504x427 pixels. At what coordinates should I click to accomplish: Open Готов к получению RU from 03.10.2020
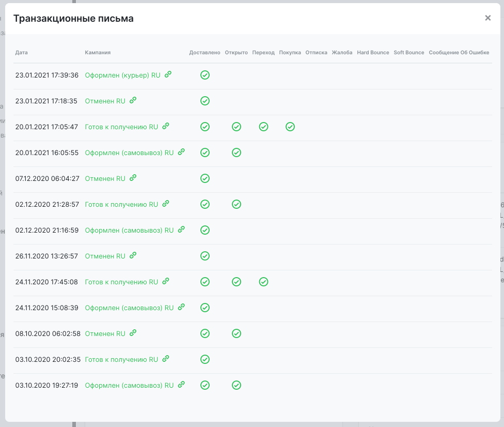pyautogui.click(x=121, y=359)
